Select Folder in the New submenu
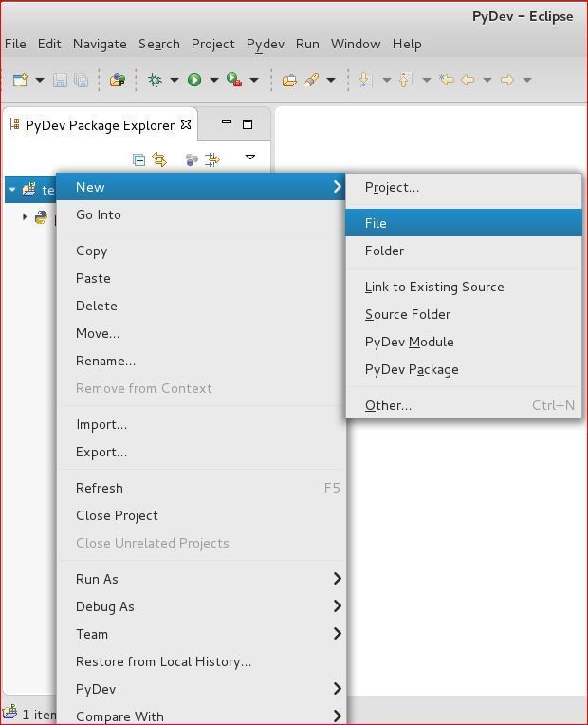The image size is (588, 725). coord(464,251)
